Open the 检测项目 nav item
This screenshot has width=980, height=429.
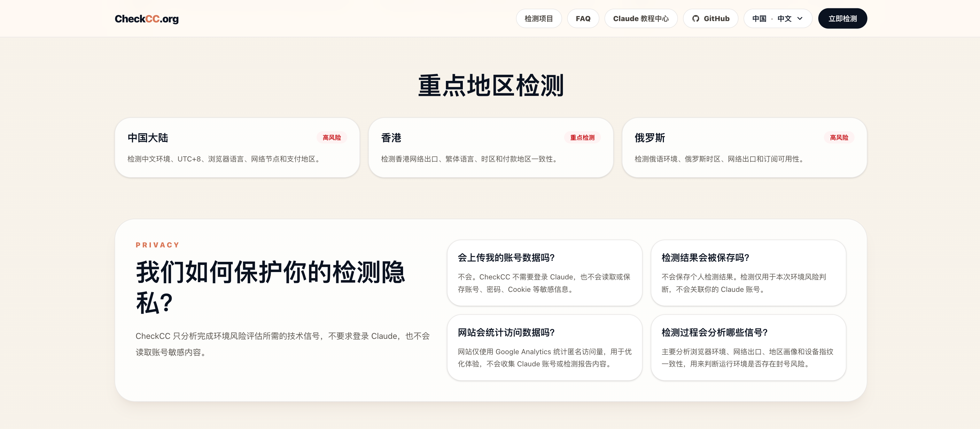(539, 19)
